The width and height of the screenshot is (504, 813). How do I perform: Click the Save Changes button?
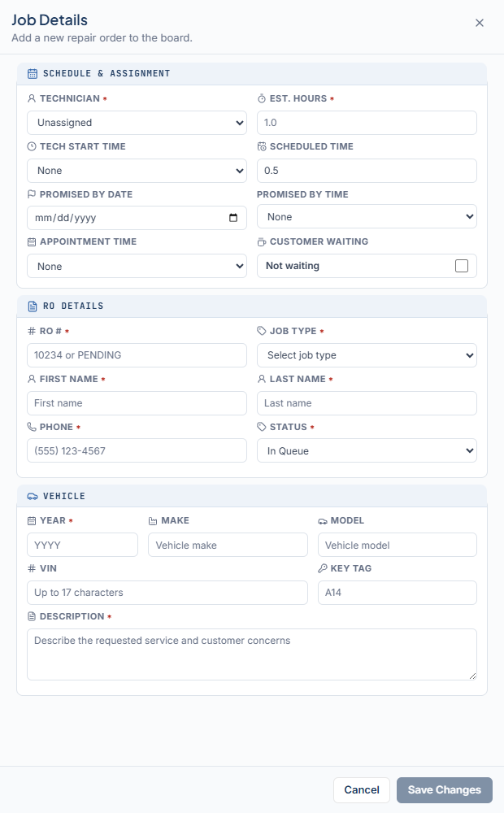445,790
